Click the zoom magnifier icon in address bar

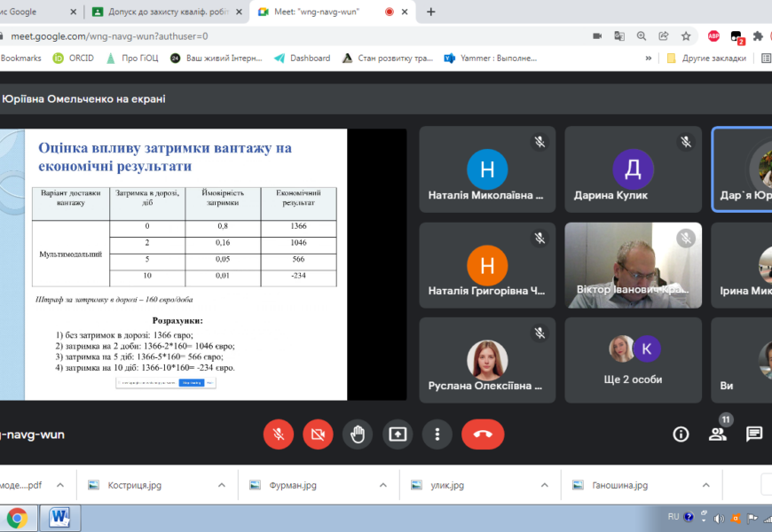point(642,36)
